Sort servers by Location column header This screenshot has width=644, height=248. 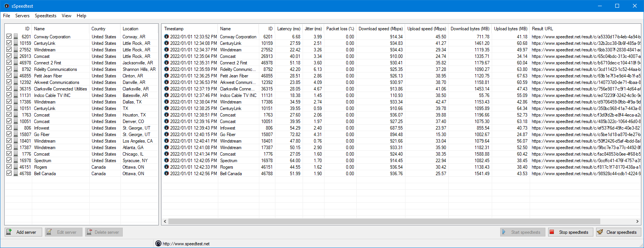(139, 29)
